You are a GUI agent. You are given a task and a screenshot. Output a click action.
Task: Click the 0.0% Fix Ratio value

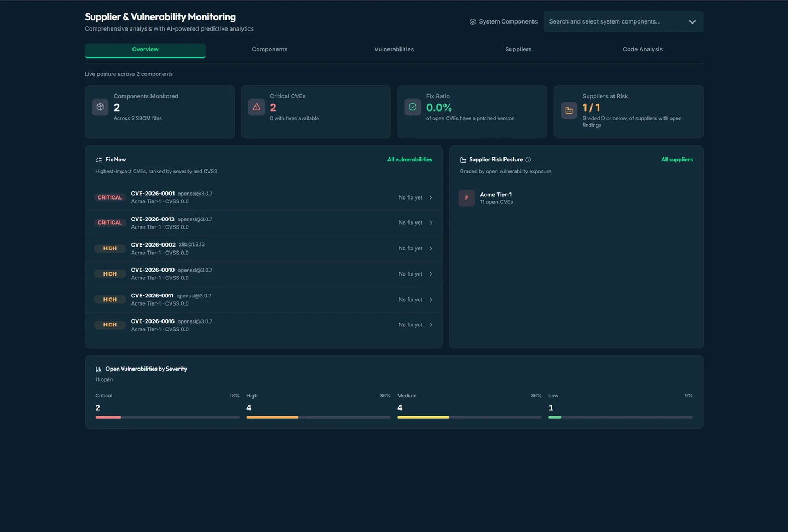(x=439, y=108)
